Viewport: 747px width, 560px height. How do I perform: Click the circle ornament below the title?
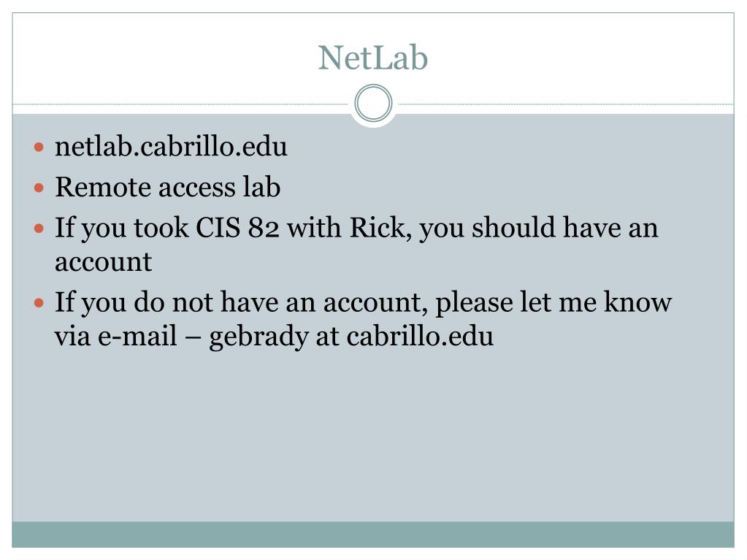pos(374,104)
